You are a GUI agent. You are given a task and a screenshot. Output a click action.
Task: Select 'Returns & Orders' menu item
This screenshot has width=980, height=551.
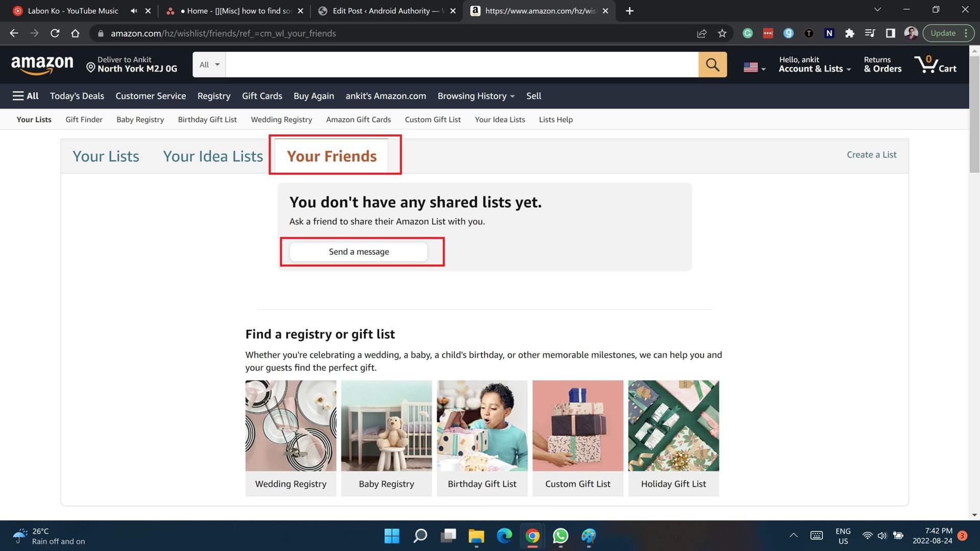883,64
